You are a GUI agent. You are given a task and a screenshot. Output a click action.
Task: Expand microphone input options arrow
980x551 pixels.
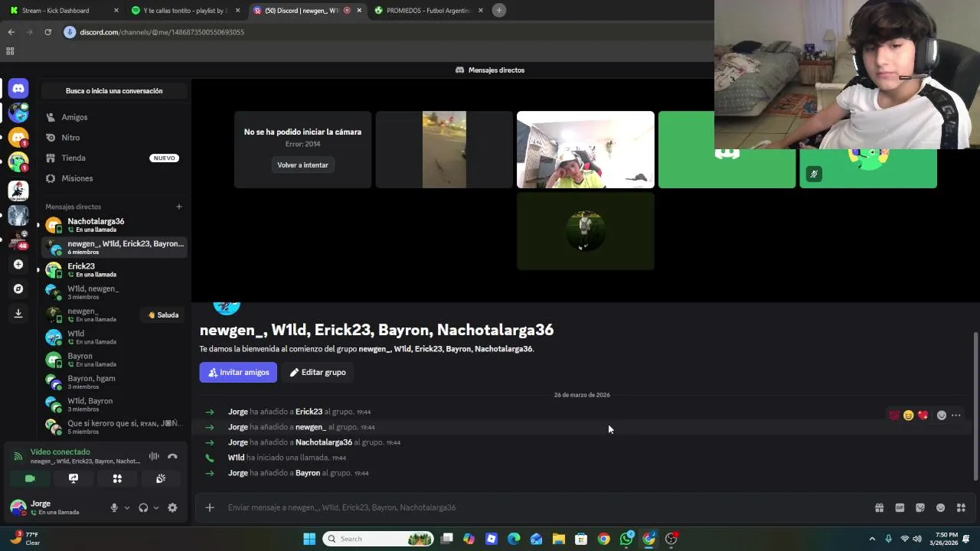(x=127, y=507)
